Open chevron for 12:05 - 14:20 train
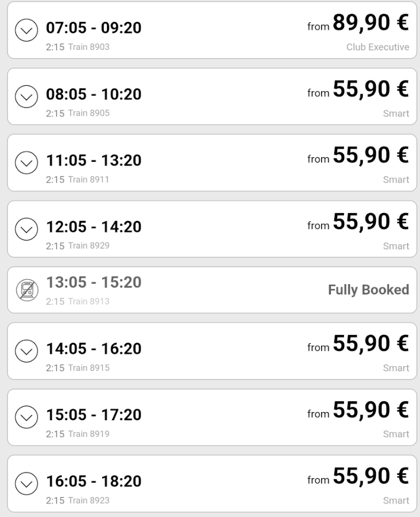 (26, 230)
